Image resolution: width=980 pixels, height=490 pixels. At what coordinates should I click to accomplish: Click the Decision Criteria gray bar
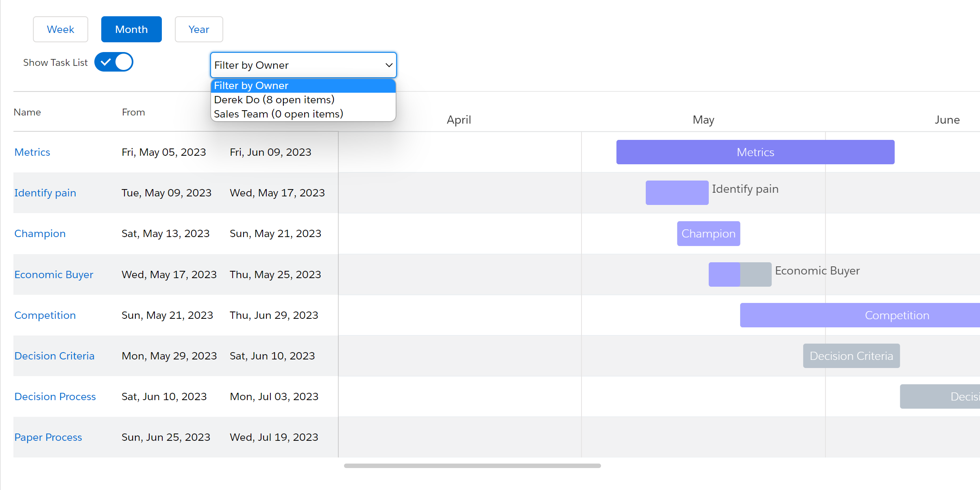tap(851, 356)
